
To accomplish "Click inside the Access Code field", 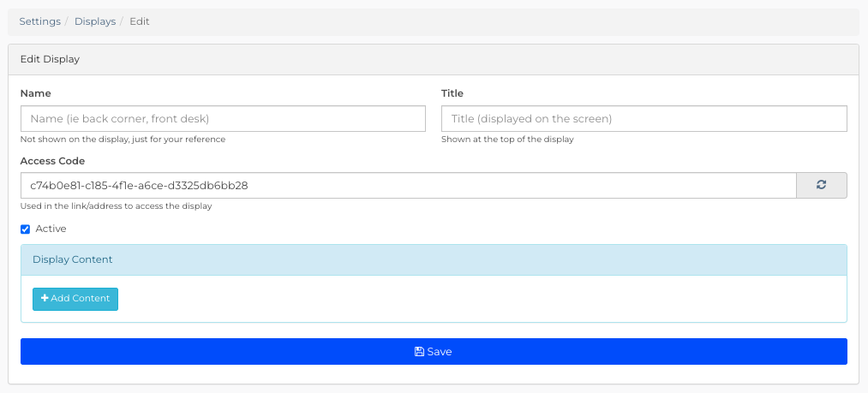I will 409,186.
